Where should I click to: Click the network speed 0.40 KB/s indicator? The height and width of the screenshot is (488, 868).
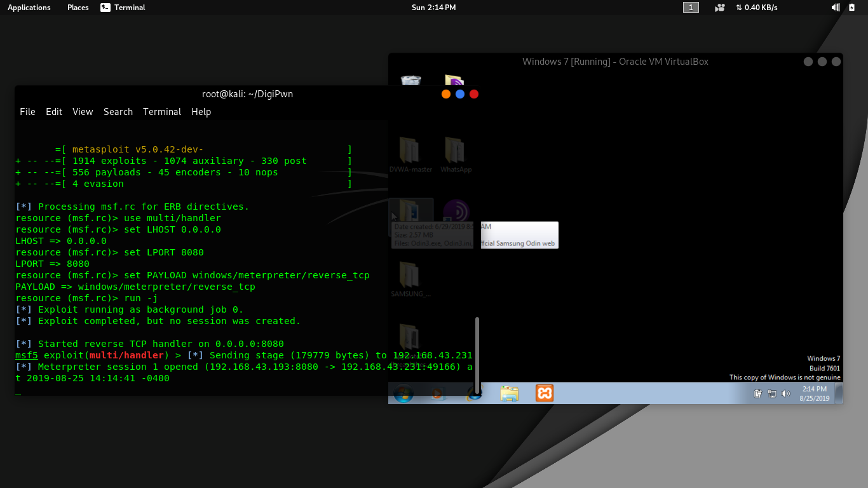[x=756, y=8]
